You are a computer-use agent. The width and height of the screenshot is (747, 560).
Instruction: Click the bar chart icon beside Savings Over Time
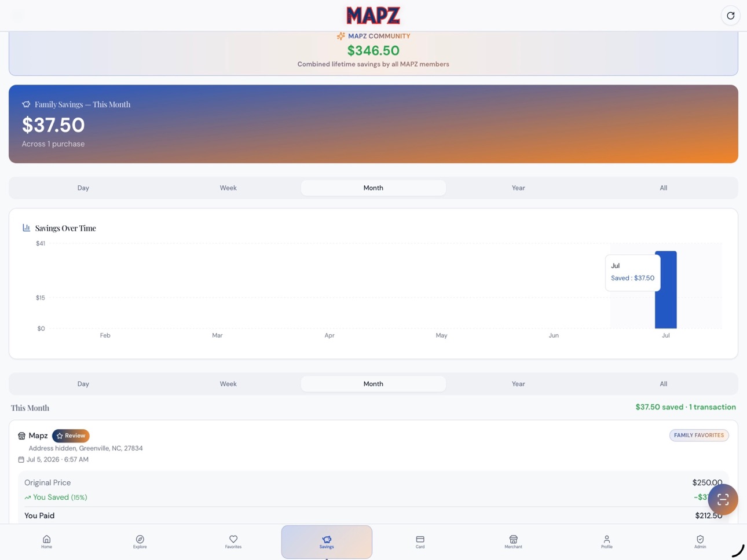pyautogui.click(x=26, y=228)
